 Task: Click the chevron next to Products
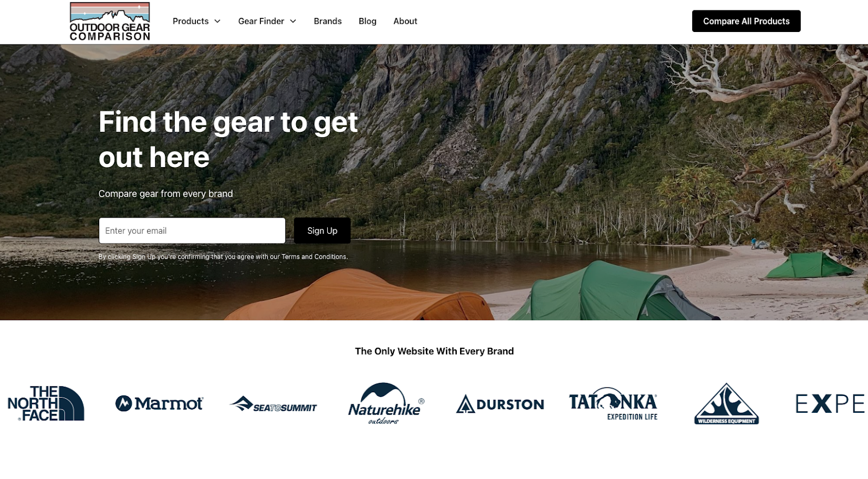point(218,21)
